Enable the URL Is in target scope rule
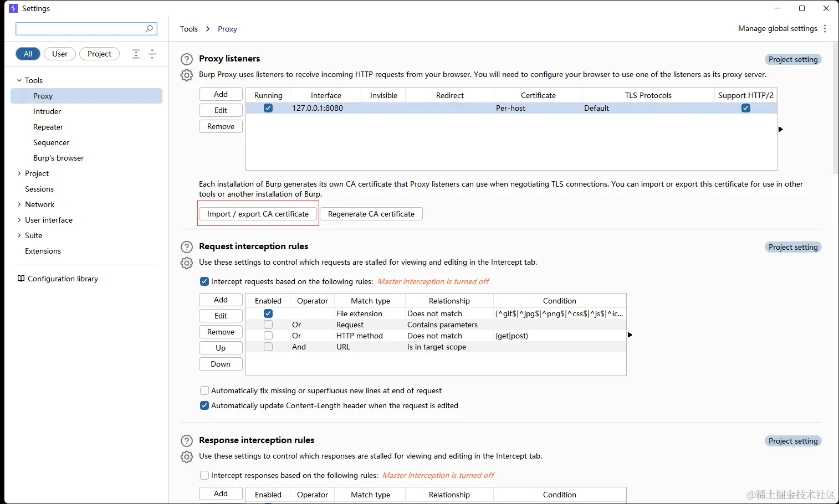This screenshot has width=839, height=504. (268, 347)
